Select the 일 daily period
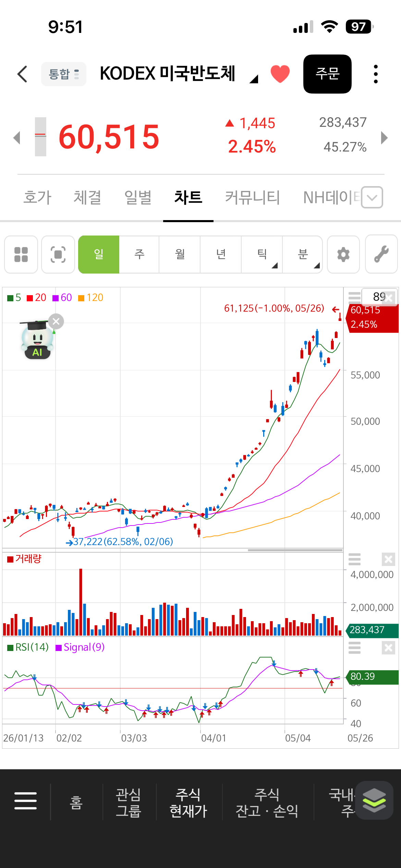The height and width of the screenshot is (868, 401). click(99, 254)
